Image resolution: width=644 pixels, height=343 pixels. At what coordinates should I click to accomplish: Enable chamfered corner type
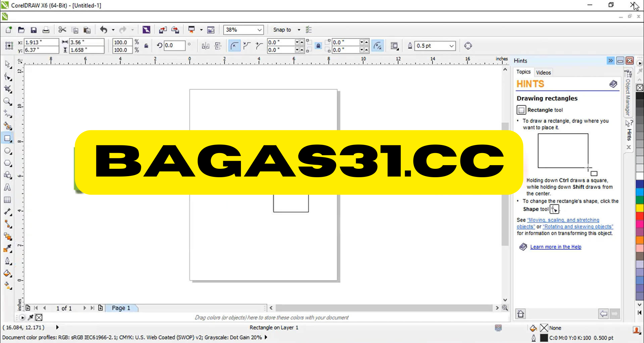coord(259,46)
